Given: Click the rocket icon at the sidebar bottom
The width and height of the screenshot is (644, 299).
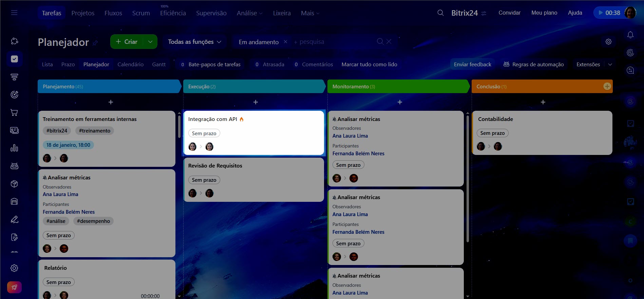Looking at the screenshot, I should click(14, 287).
